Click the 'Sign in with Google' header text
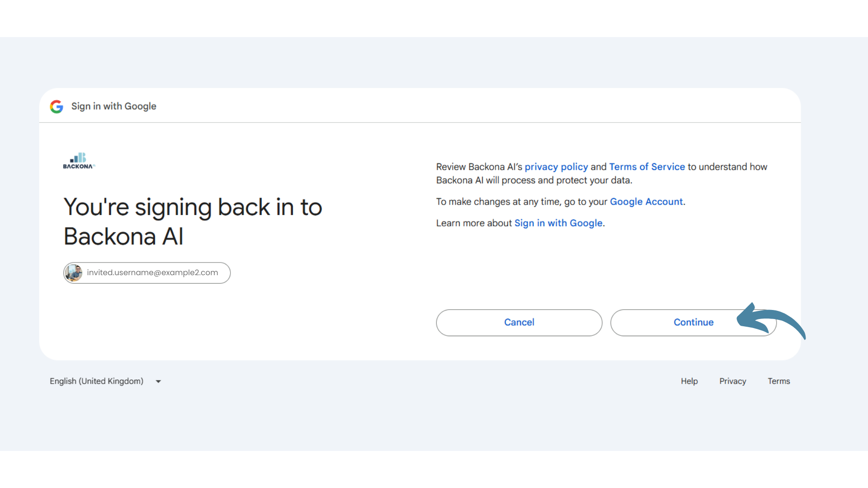 [114, 106]
